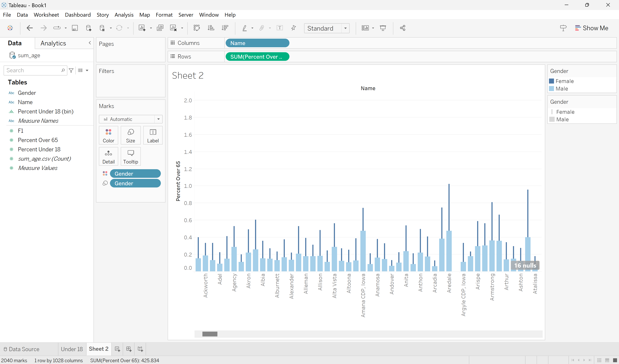The image size is (619, 364).
Task: Undo the last action with back arrow
Action: click(30, 28)
